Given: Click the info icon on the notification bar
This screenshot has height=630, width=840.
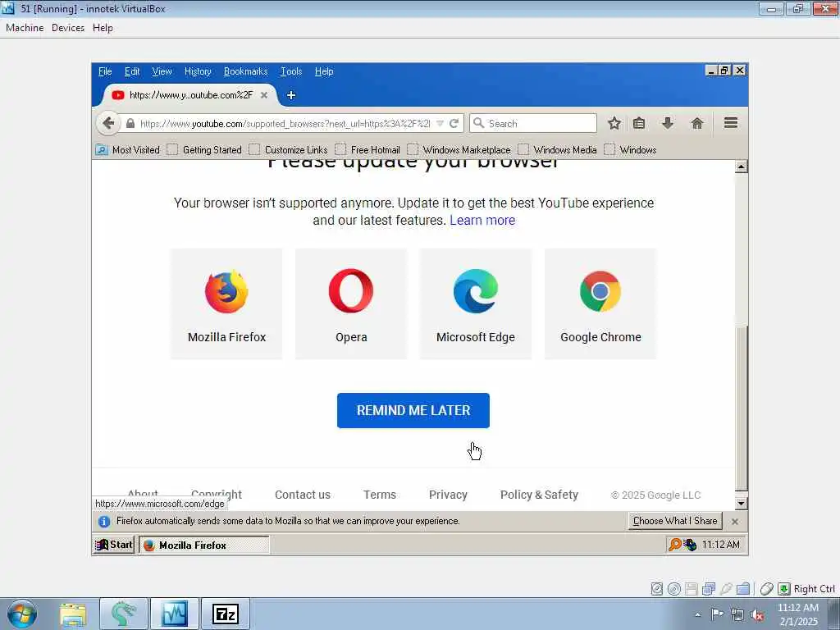Looking at the screenshot, I should point(104,521).
